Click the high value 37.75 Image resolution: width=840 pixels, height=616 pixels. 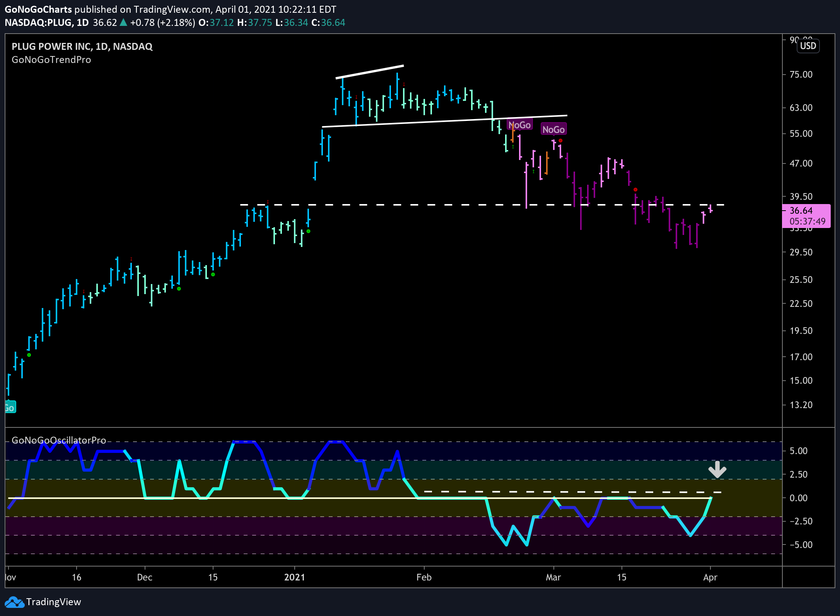(260, 22)
